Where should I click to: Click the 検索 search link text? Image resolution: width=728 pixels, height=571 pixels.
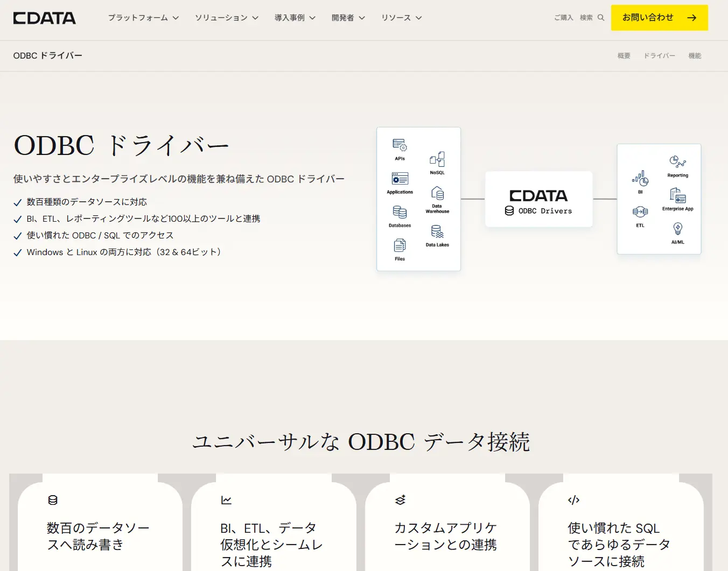point(586,18)
